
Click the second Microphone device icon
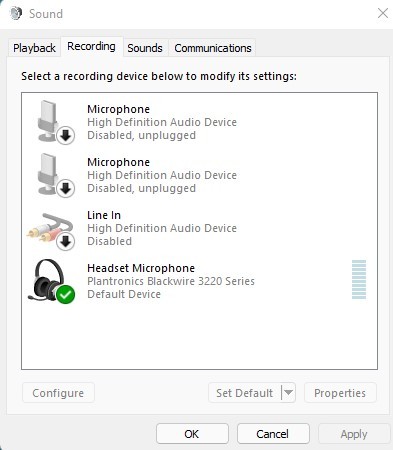point(53,175)
